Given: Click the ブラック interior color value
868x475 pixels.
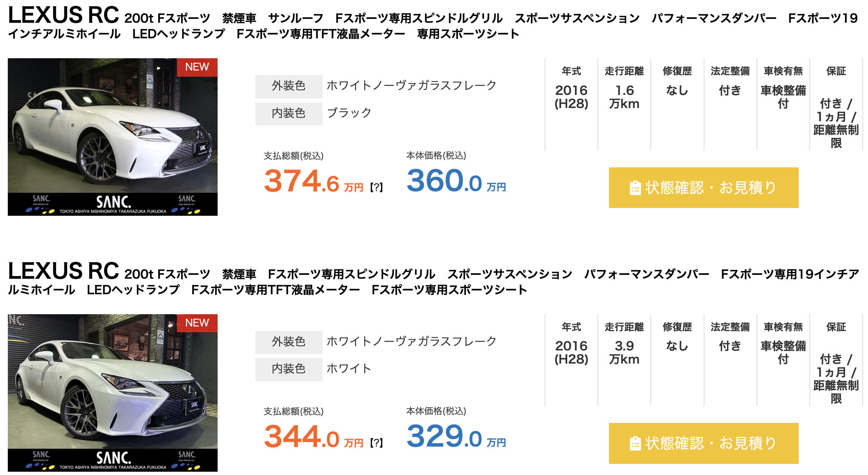Looking at the screenshot, I should [x=349, y=113].
